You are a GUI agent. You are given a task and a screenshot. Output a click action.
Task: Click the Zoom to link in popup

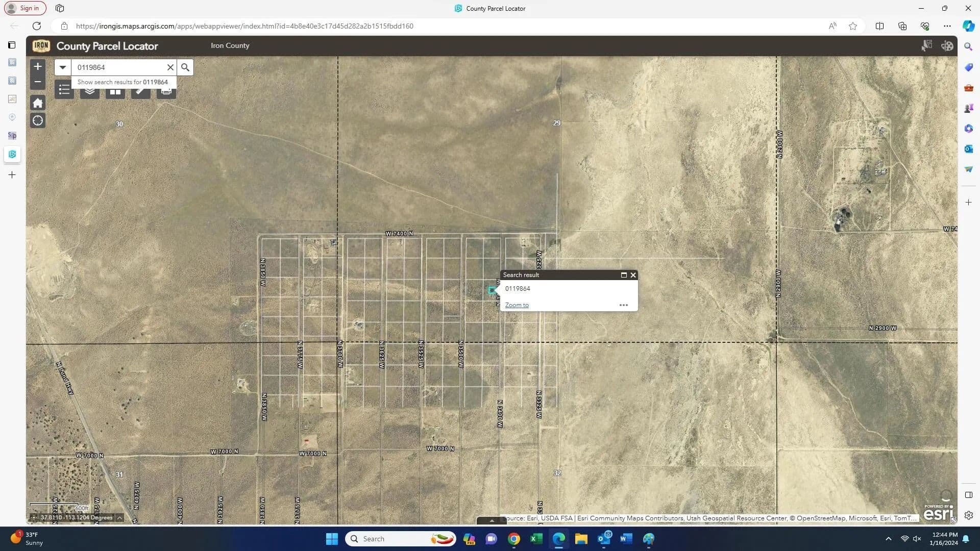click(x=517, y=305)
